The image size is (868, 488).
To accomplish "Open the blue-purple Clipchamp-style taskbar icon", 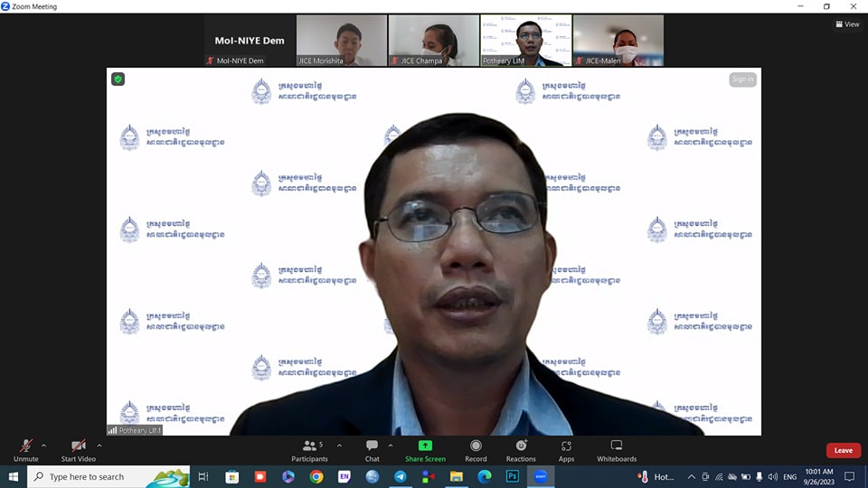I will point(288,476).
